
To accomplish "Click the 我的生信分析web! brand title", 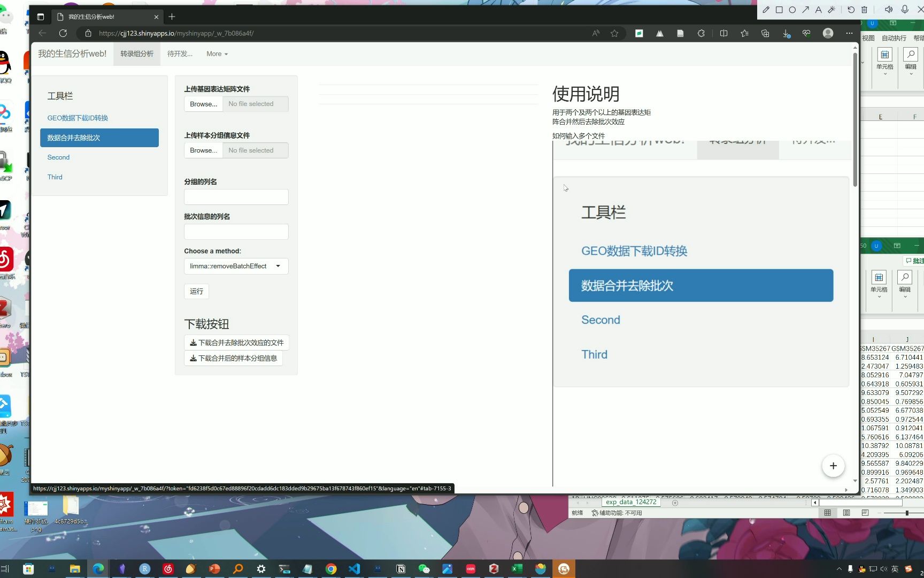I will point(72,54).
